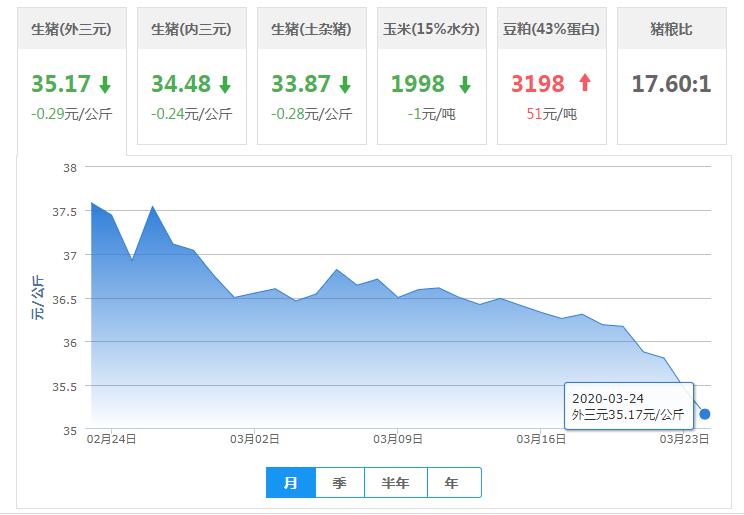Set chart range to 半年
Screen dimensions: 744x515
click(395, 483)
